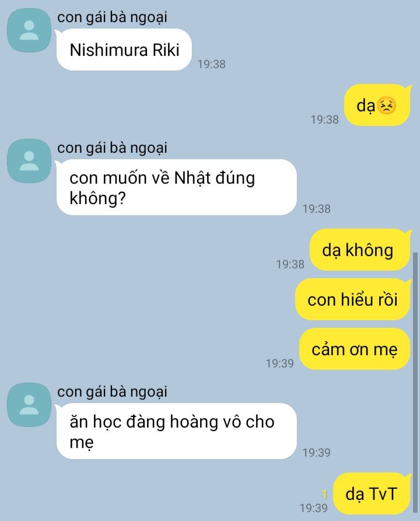
Task: Tap the yellow "dạ TvT" message
Action: tap(372, 494)
